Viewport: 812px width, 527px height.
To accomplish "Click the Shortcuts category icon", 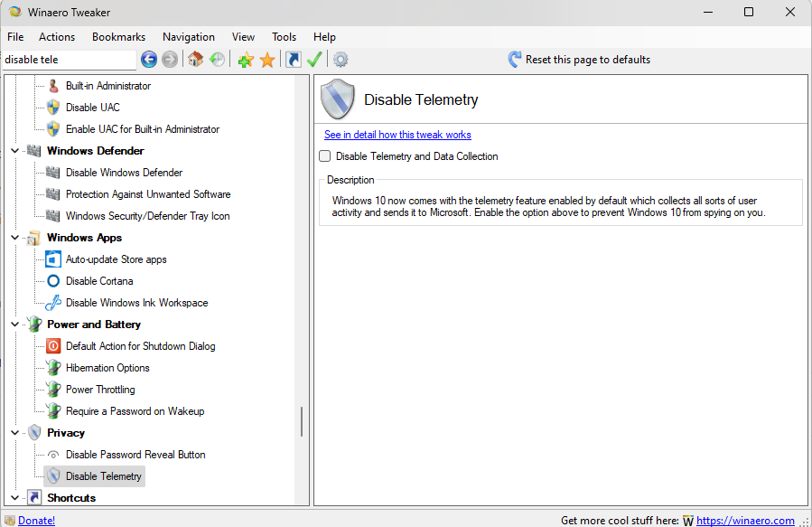I will pyautogui.click(x=34, y=498).
